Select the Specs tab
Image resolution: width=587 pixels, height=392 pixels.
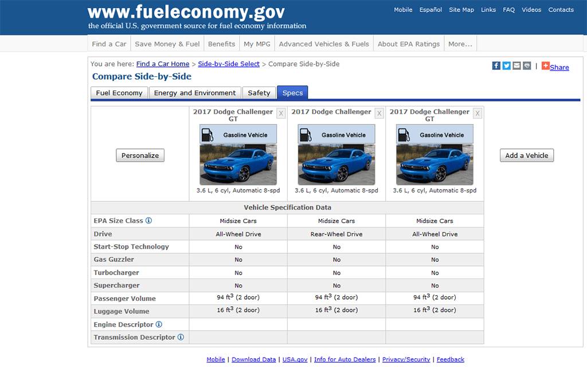pos(292,93)
